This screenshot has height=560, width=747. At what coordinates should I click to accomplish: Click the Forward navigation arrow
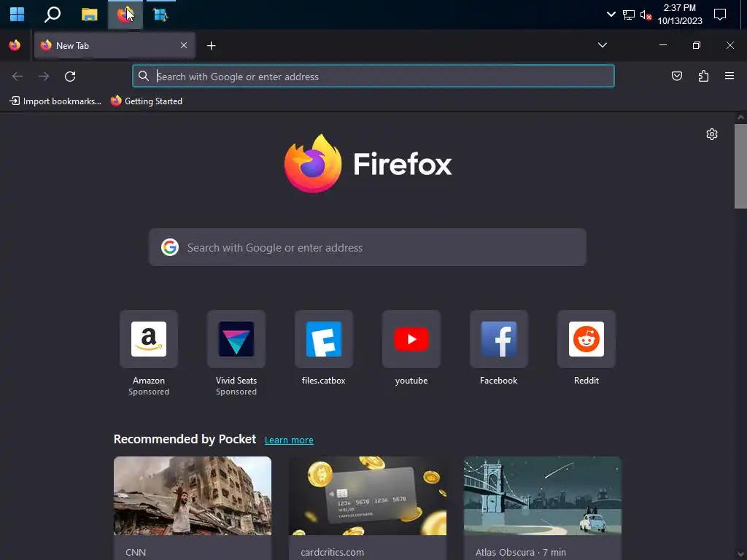(44, 76)
